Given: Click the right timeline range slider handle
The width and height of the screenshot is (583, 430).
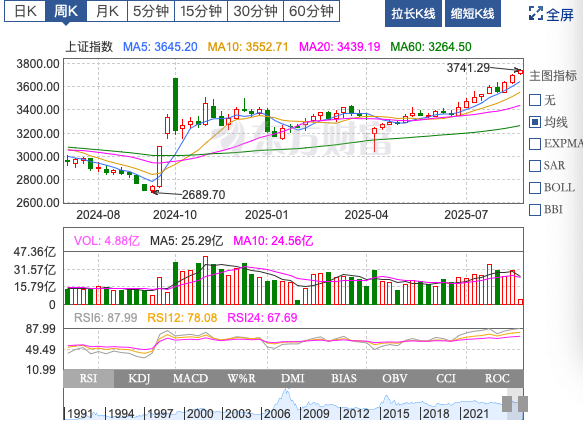Looking at the screenshot, I should (523, 404).
